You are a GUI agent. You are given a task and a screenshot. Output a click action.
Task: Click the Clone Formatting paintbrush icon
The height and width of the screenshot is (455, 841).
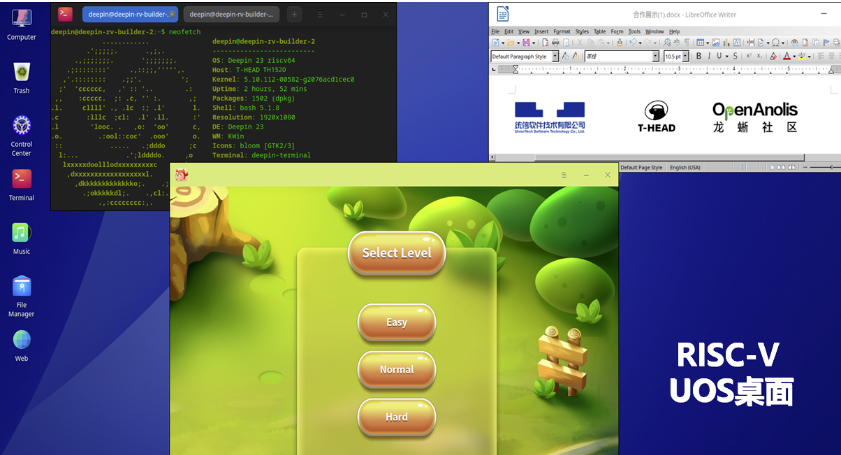[x=620, y=42]
